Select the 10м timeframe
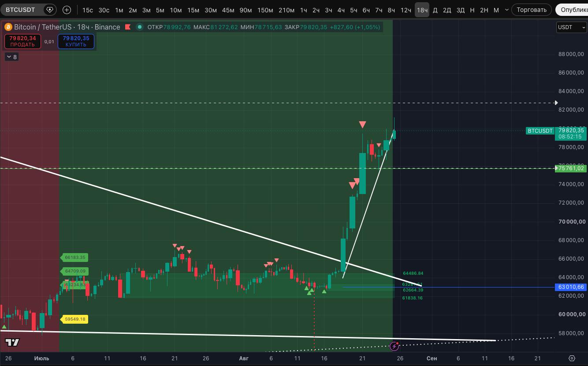The width and height of the screenshot is (588, 366). point(176,10)
